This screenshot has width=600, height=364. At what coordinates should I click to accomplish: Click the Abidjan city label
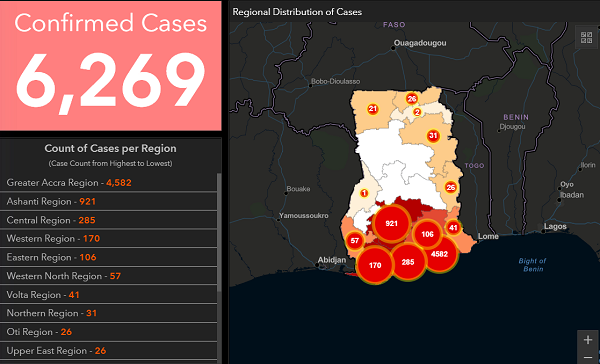pyautogui.click(x=332, y=260)
